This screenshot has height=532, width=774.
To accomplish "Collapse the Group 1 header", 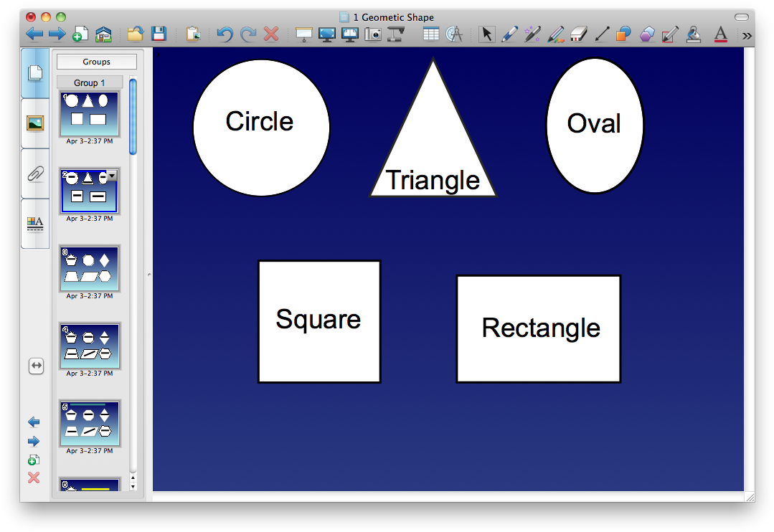I will point(89,82).
